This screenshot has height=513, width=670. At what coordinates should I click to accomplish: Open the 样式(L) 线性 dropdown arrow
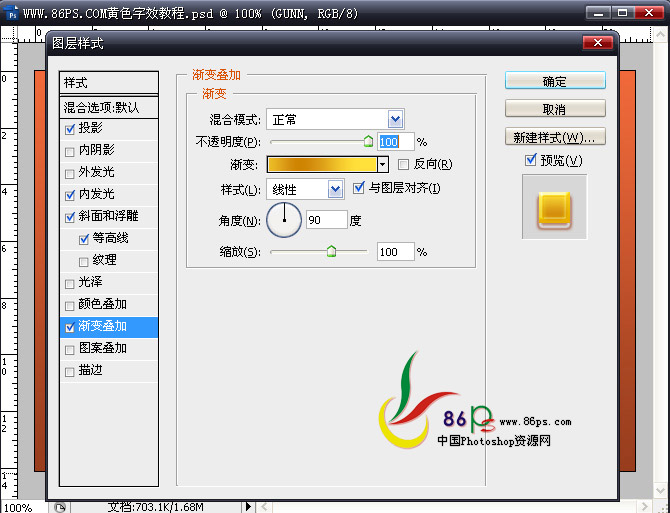(335, 189)
